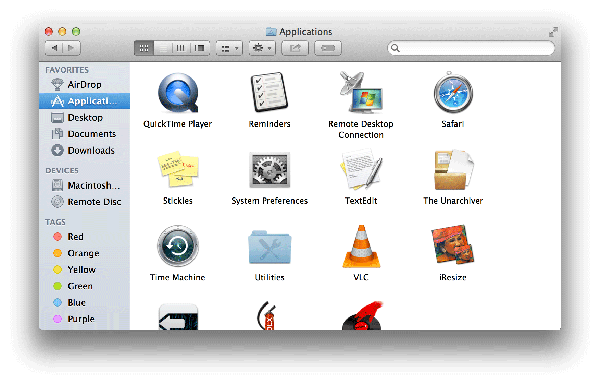Open QuickTime Player app icon
Screen dimensions: 600x384
click(178, 93)
